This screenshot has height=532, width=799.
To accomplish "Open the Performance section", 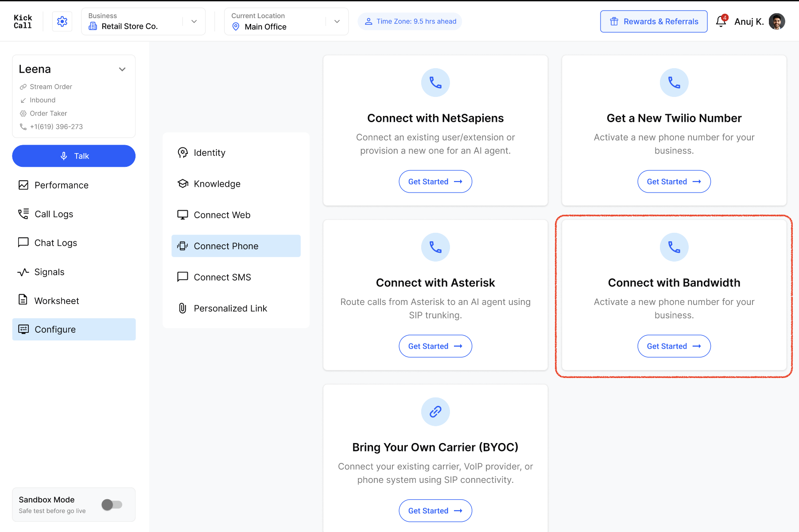I will point(74,185).
